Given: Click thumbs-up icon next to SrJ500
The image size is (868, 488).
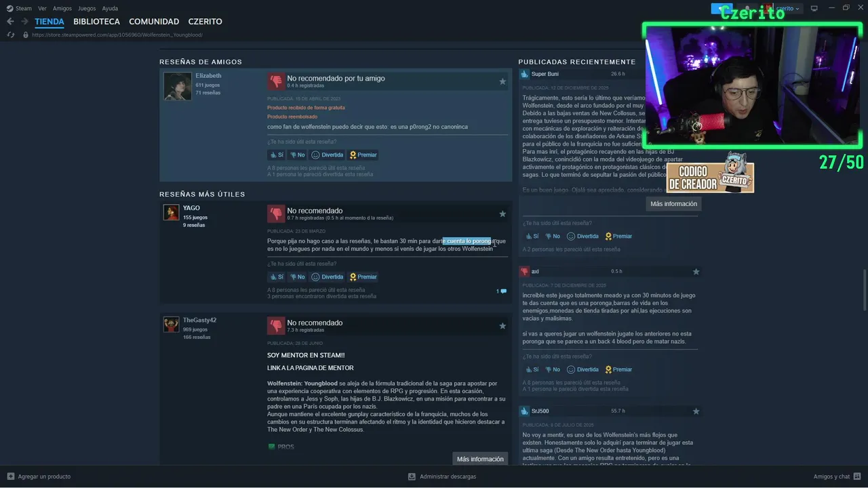Looking at the screenshot, I should [524, 411].
